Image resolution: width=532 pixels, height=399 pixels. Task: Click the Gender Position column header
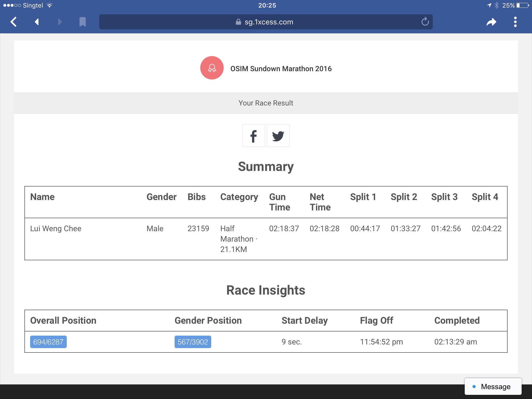(208, 321)
